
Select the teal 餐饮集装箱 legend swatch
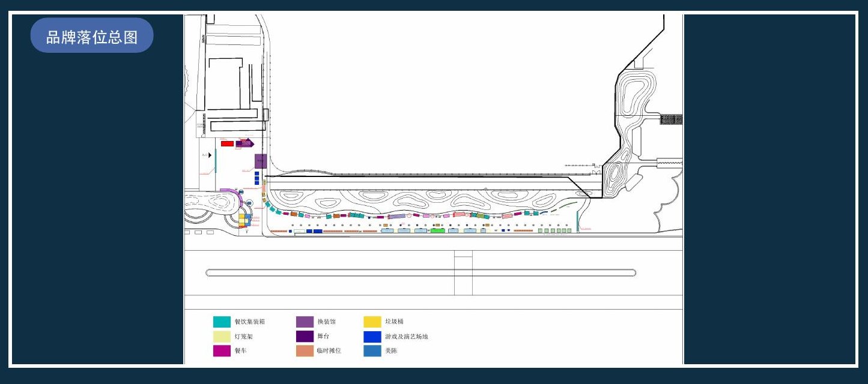(222, 322)
